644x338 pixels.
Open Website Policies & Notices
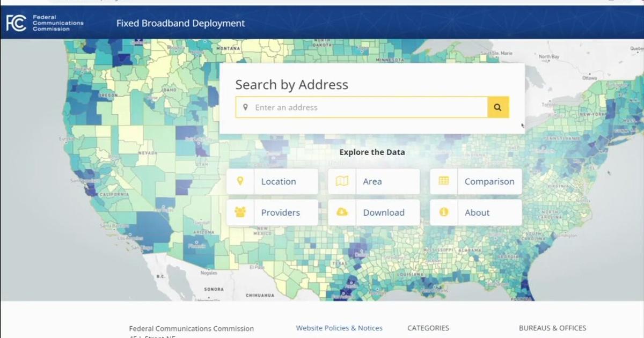click(x=339, y=328)
